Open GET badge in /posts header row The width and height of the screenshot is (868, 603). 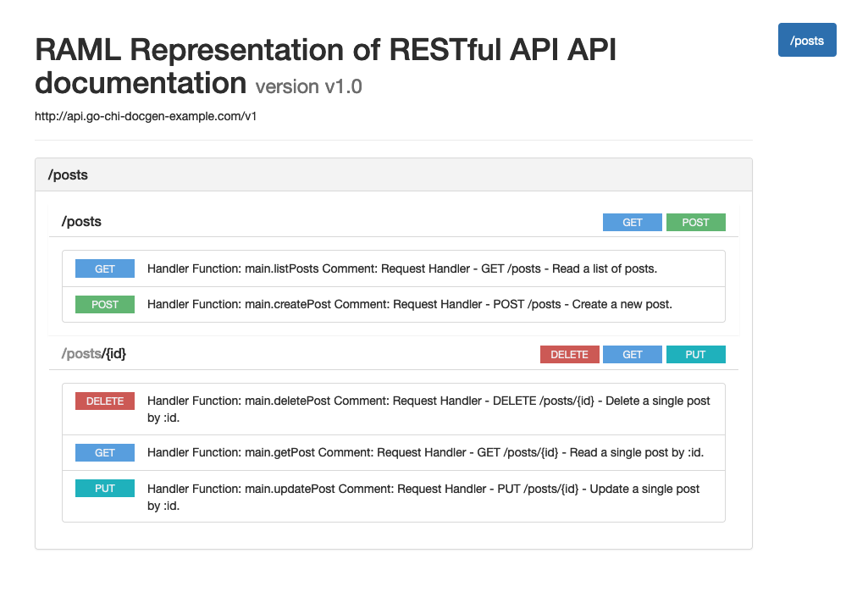pos(633,222)
